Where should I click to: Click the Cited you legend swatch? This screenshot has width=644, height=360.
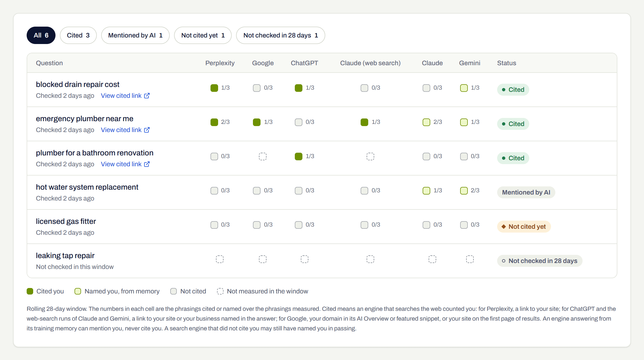[30, 291]
